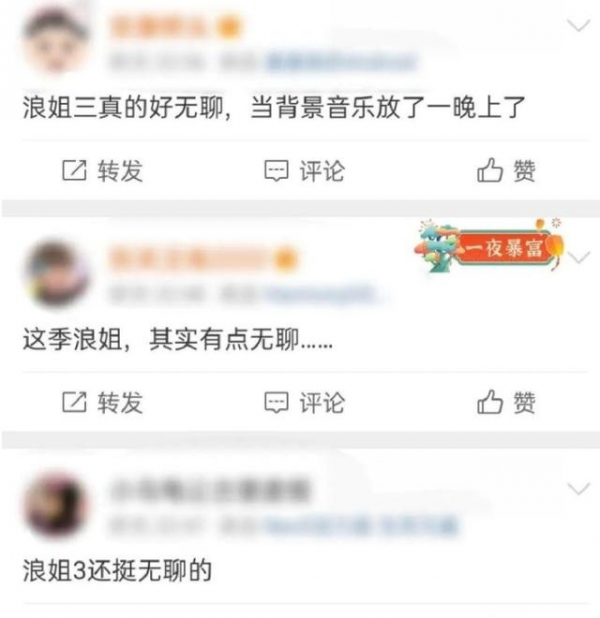This screenshot has width=600, height=618.
Task: Tap the comment icon under the first post
Action: tap(276, 171)
